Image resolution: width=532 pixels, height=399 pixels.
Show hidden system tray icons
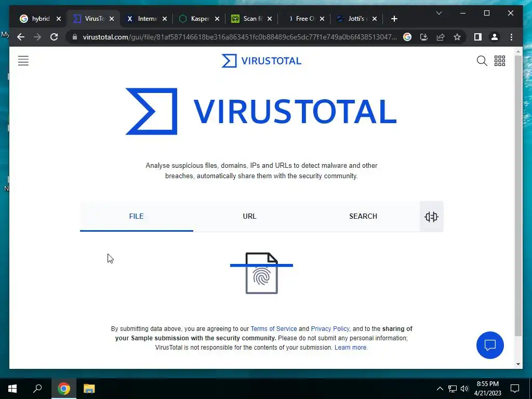click(x=440, y=389)
